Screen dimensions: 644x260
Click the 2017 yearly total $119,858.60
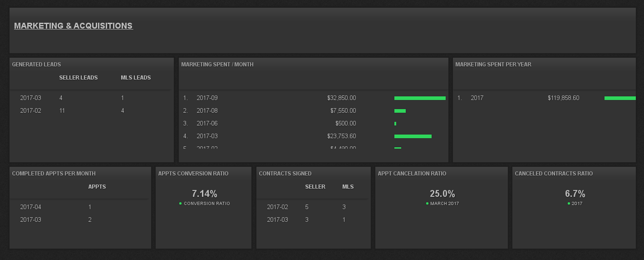(563, 98)
